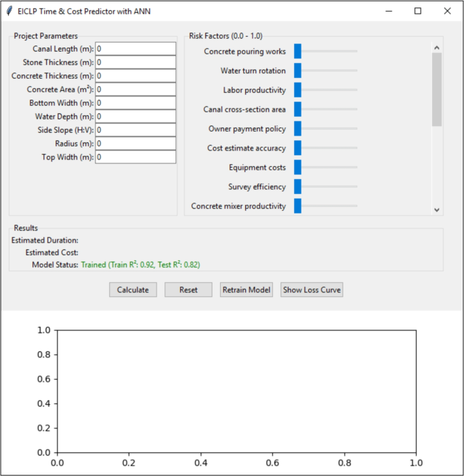The height and width of the screenshot is (476, 464).
Task: Click the Owner payment policy slider
Action: pos(326,129)
